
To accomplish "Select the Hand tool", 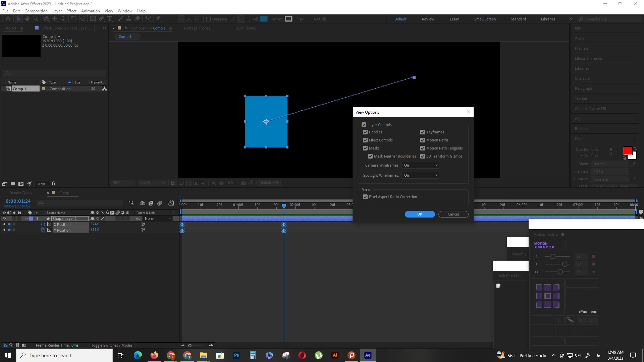I will pyautogui.click(x=27, y=19).
